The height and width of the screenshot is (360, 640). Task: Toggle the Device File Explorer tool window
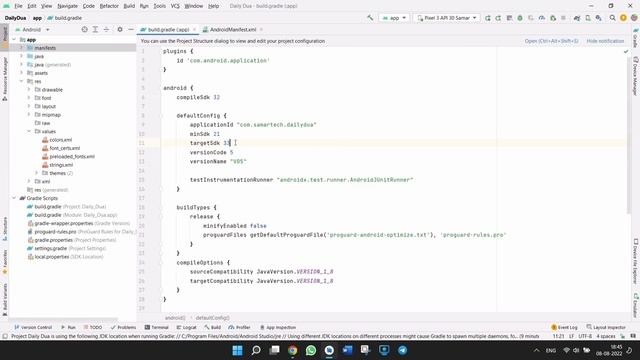636,261
